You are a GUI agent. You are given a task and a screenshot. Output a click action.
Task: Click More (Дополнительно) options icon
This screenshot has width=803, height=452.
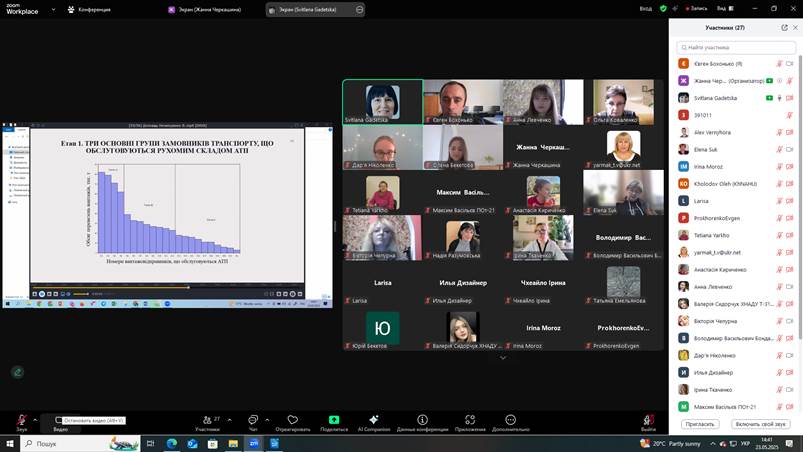point(510,421)
